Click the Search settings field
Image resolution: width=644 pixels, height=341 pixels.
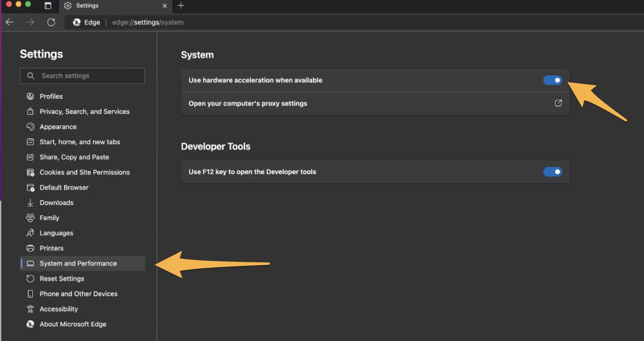83,76
